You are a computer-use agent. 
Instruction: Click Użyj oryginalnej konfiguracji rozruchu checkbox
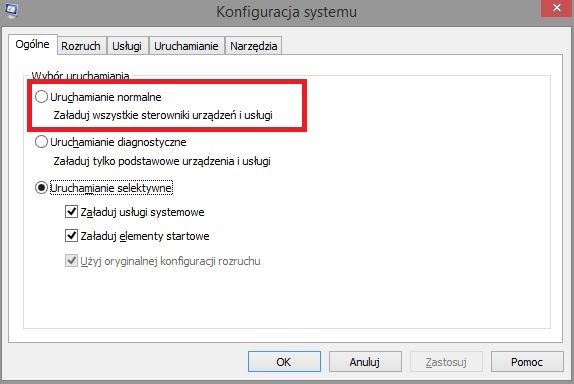(71, 261)
